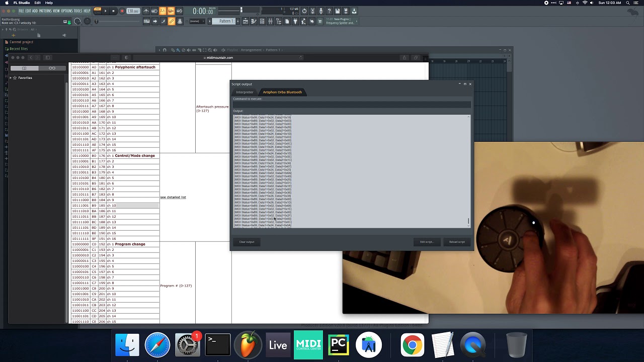Open playlist options arrow

tap(159, 50)
